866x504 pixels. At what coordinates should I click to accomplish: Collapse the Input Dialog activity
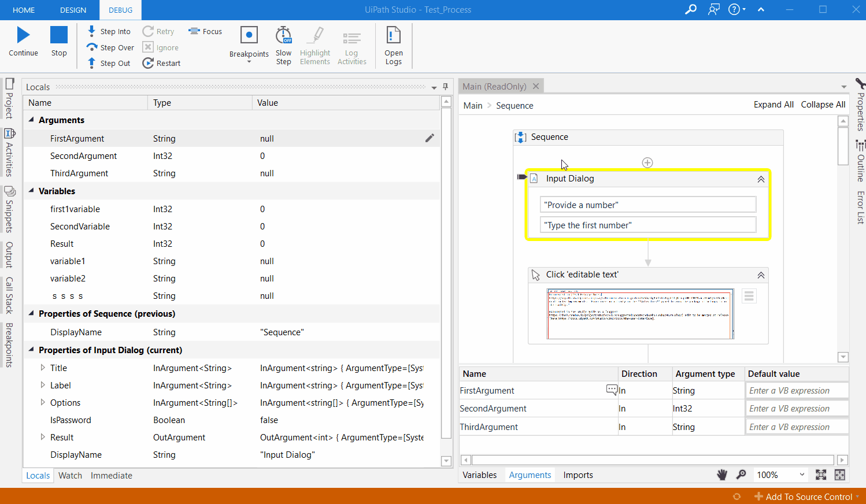pos(761,179)
